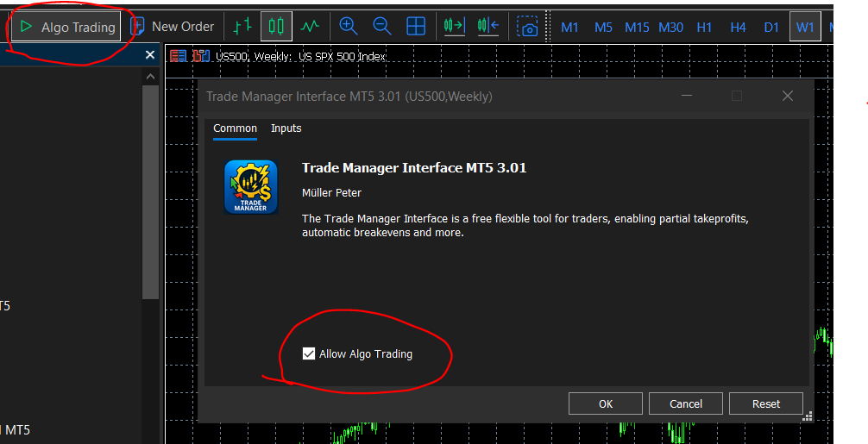Click the dialog resize grip corner
Screen dimensions: 868x444
[x=808, y=416]
